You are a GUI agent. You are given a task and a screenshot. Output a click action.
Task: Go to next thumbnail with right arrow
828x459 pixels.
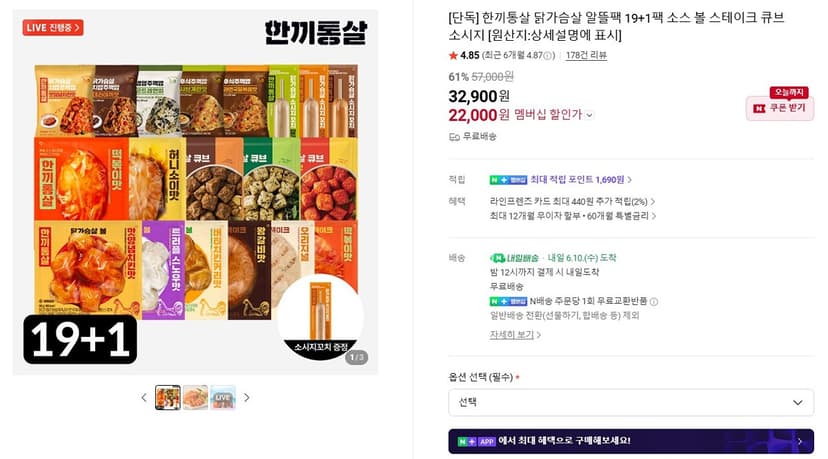click(x=246, y=398)
